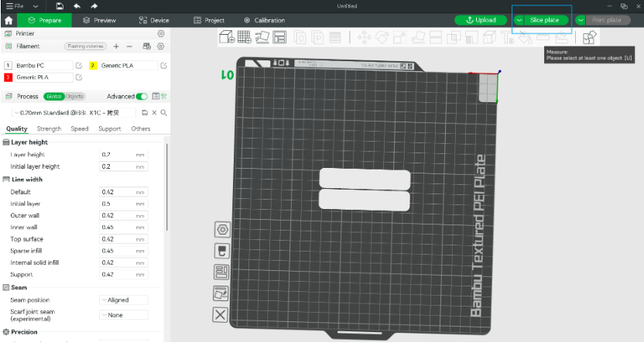Click the Undo arrow
644x346 pixels.
pos(77,5)
